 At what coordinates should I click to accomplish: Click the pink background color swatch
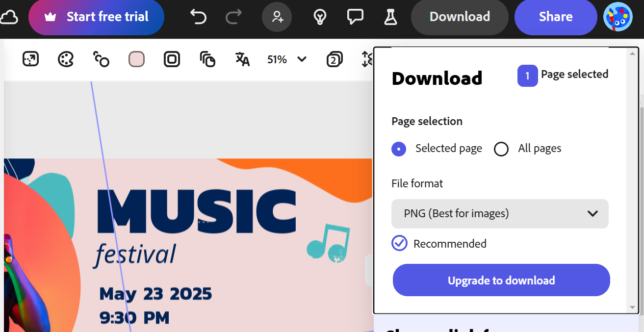pyautogui.click(x=136, y=59)
